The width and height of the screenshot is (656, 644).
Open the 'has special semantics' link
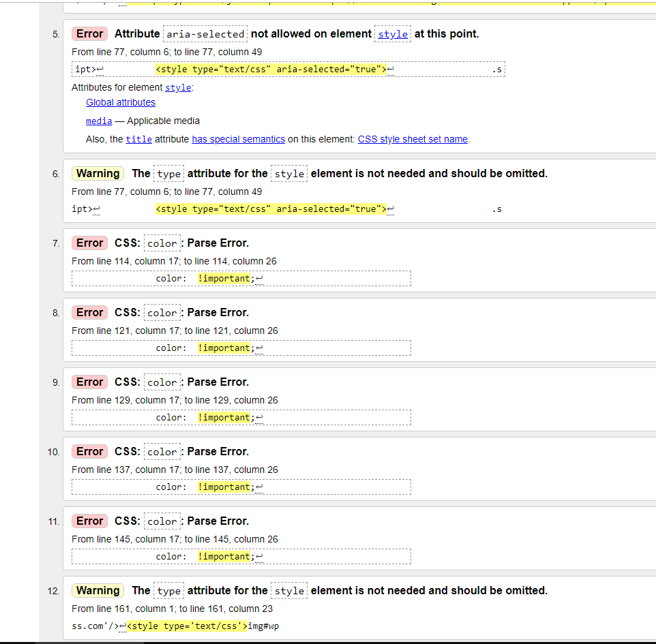(x=238, y=139)
